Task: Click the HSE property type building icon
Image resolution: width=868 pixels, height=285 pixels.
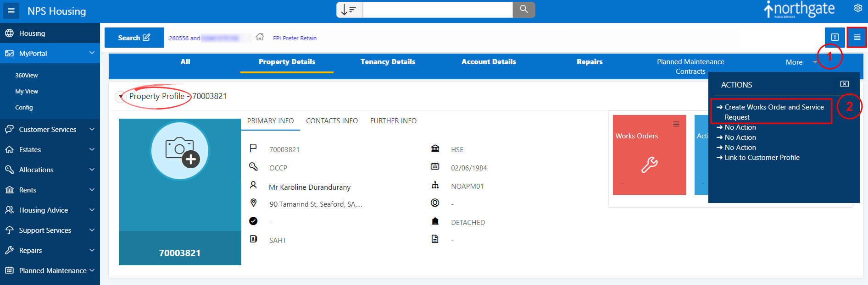Action: pyautogui.click(x=435, y=148)
